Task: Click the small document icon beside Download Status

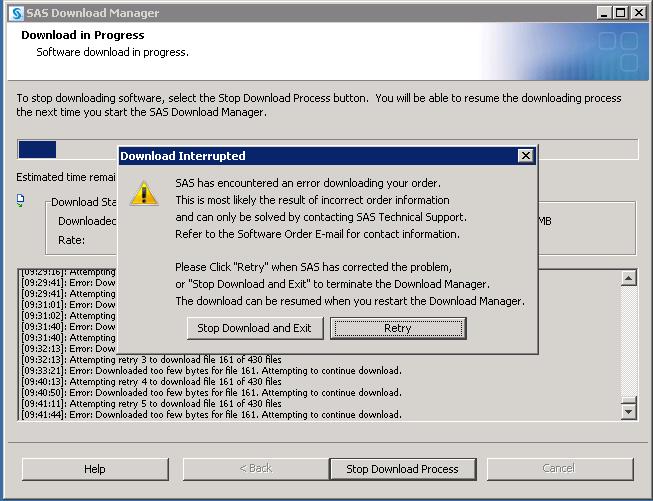Action: point(20,200)
